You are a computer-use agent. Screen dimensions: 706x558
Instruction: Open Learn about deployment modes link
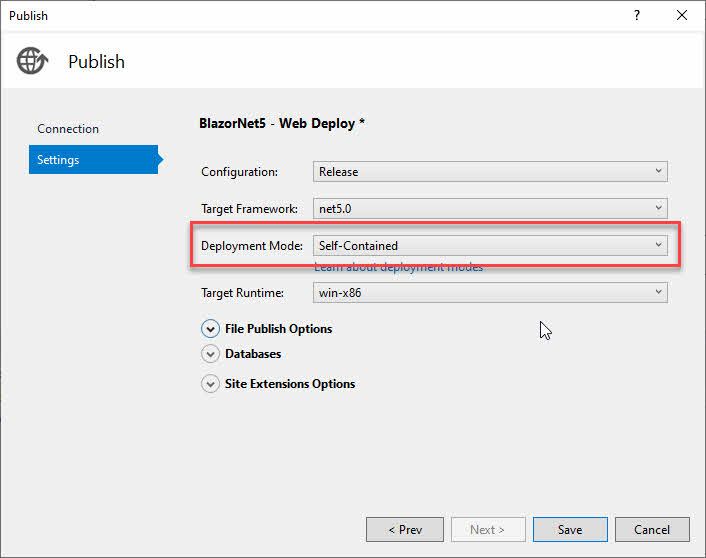pyautogui.click(x=398, y=267)
